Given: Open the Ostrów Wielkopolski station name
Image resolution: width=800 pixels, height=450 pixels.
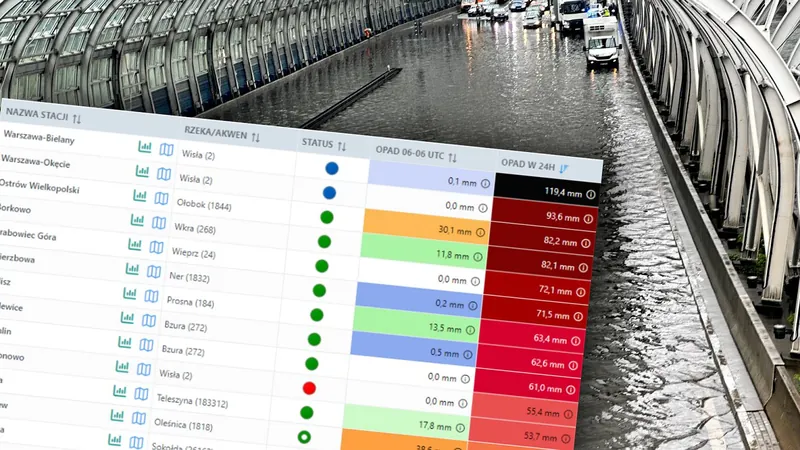Looking at the screenshot, I should point(38,186).
